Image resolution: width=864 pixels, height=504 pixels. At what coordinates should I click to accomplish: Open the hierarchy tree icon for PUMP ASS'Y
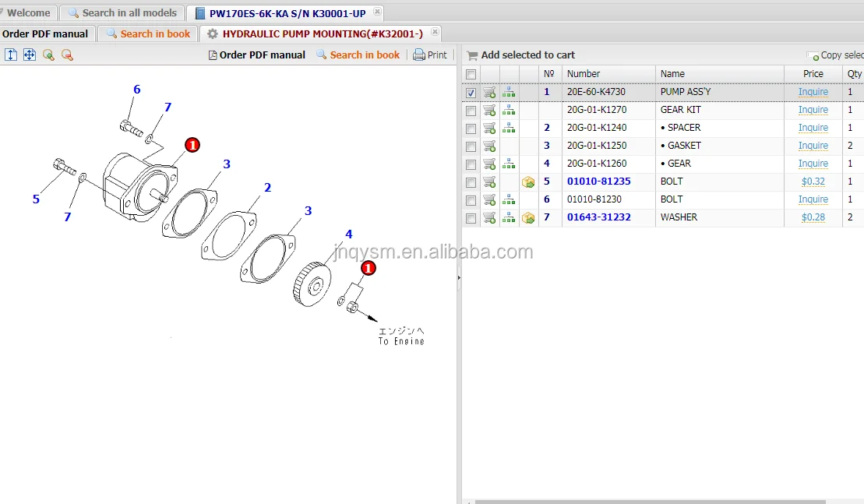[x=509, y=93]
